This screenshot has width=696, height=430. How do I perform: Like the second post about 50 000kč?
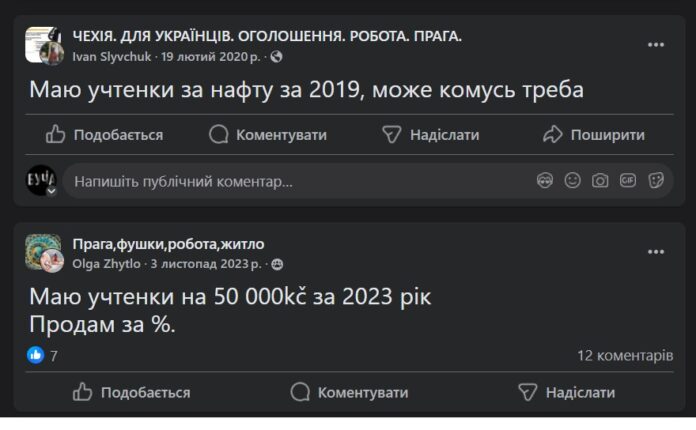(x=131, y=392)
